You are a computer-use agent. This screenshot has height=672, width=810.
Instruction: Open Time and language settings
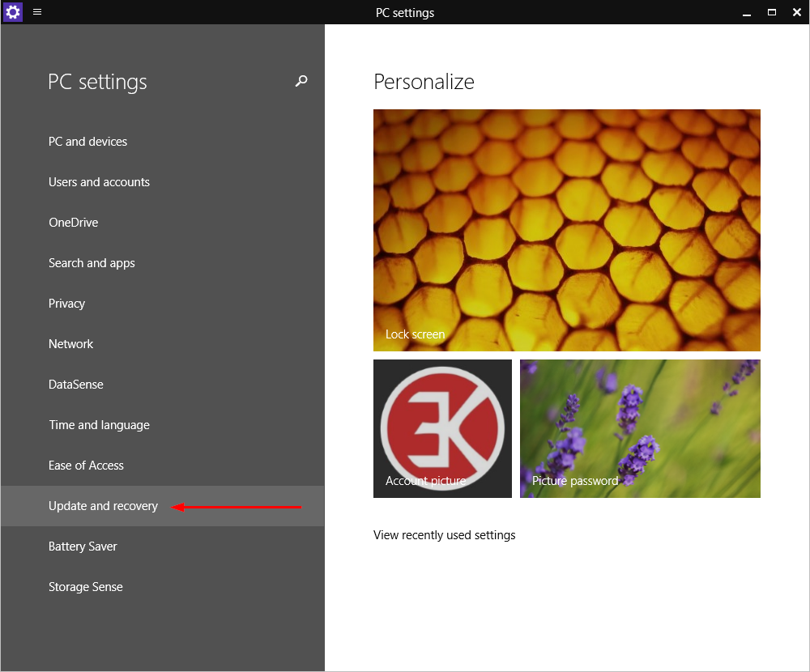click(162, 425)
